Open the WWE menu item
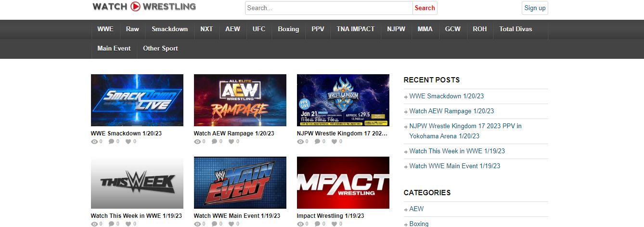Viewport: 644px width, 227px height. point(105,29)
